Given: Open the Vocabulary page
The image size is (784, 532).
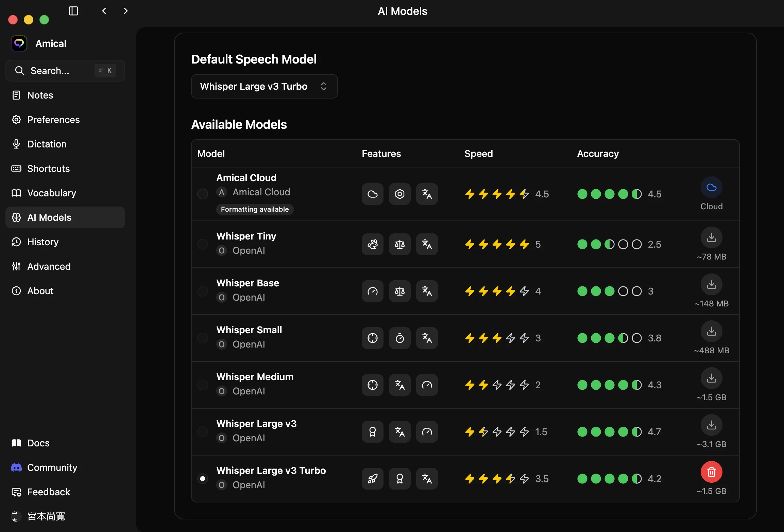Looking at the screenshot, I should coord(65,193).
